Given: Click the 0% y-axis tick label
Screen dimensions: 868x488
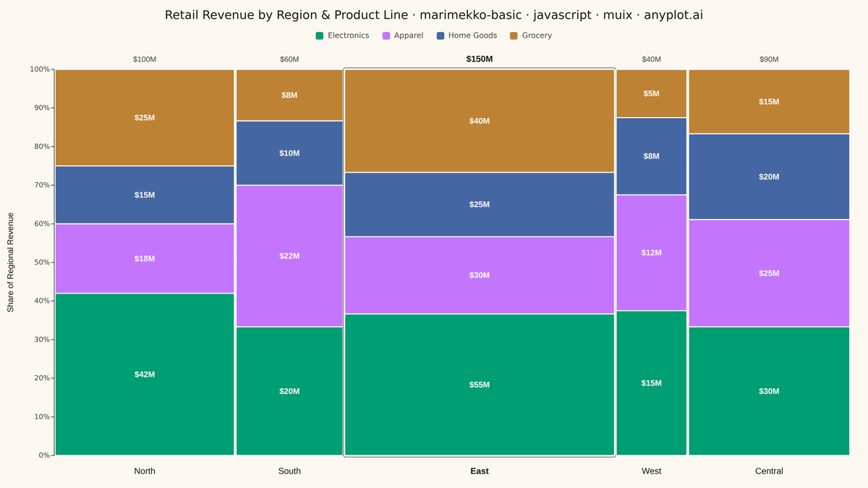Looking at the screenshot, I should 44,455.
